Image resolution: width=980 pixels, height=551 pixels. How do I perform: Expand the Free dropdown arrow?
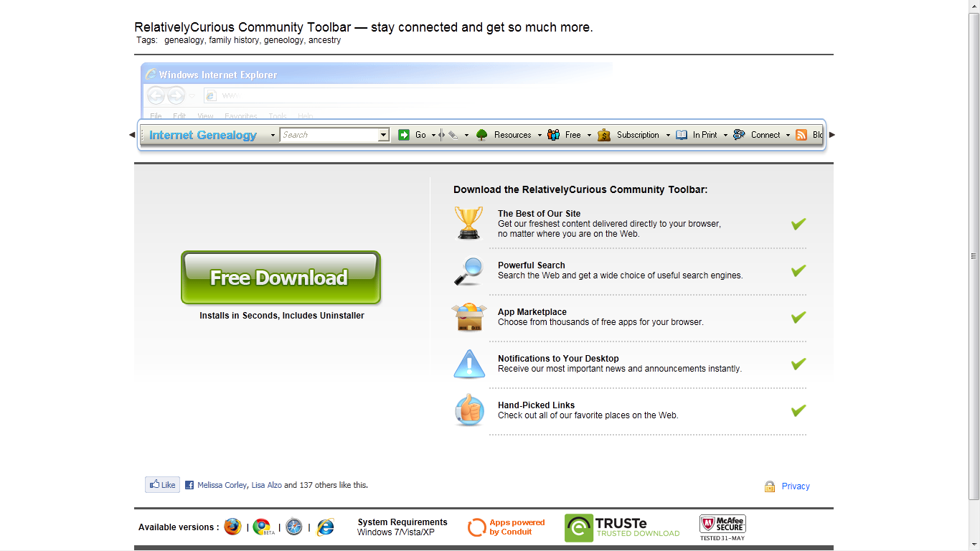589,135
